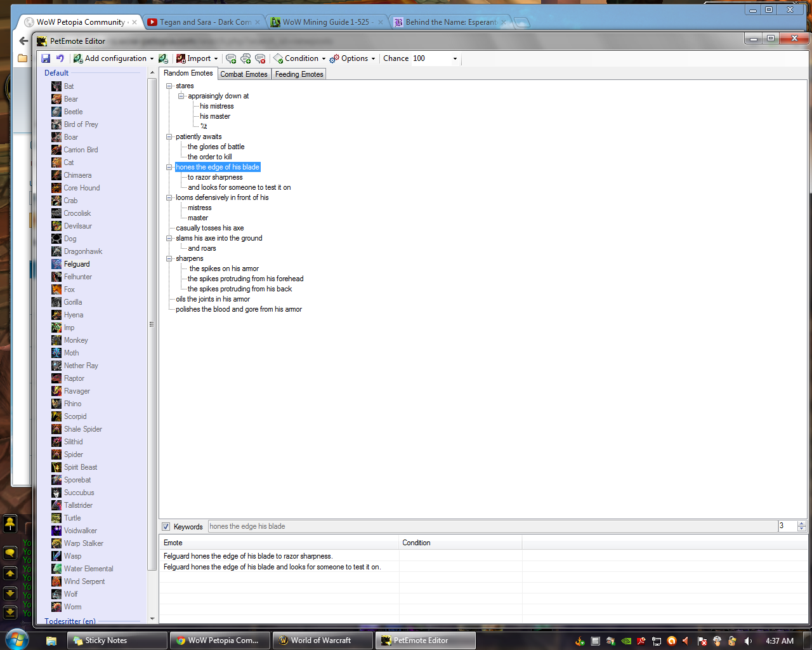The image size is (812, 650).
Task: Switch to Tegan and Sara browser tab
Action: [204, 22]
